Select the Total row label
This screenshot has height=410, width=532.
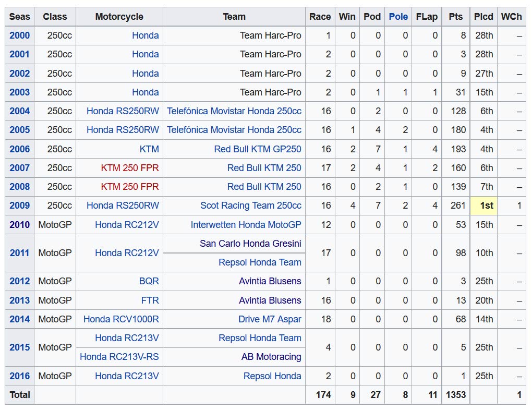click(x=20, y=395)
